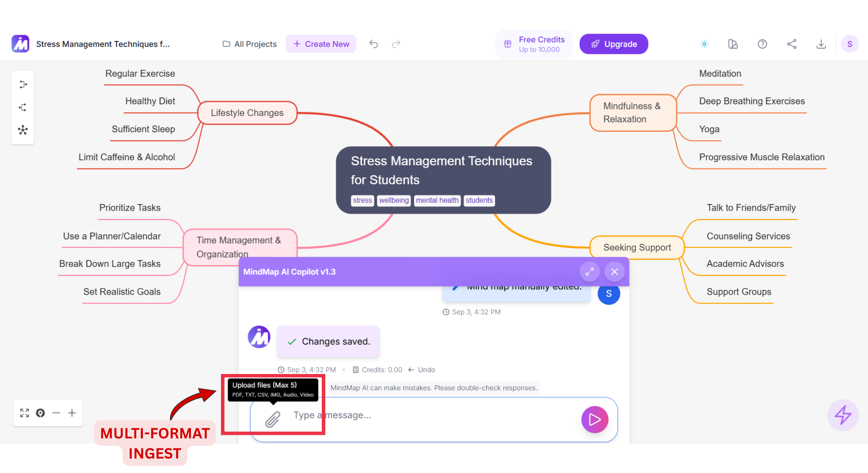868x473 pixels.
Task: Recenter the map with the locate icon
Action: coord(40,413)
